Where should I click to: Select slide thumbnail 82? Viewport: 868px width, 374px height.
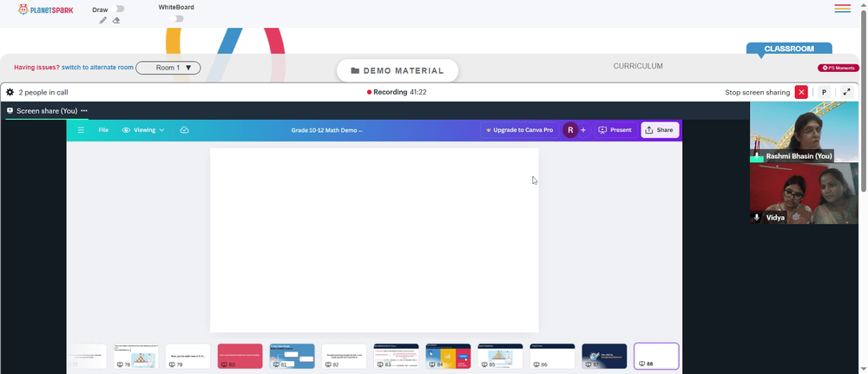click(344, 357)
